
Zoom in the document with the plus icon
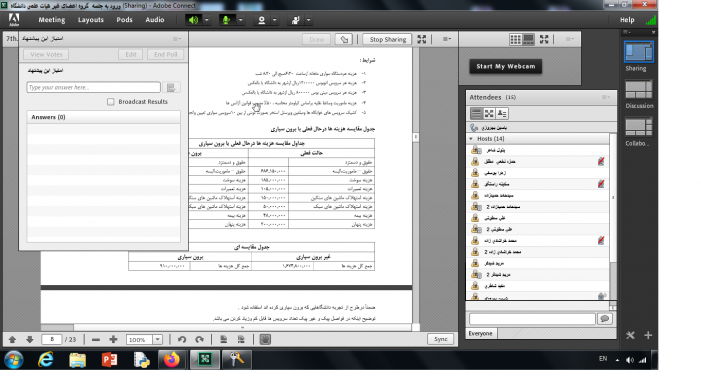[113, 340]
